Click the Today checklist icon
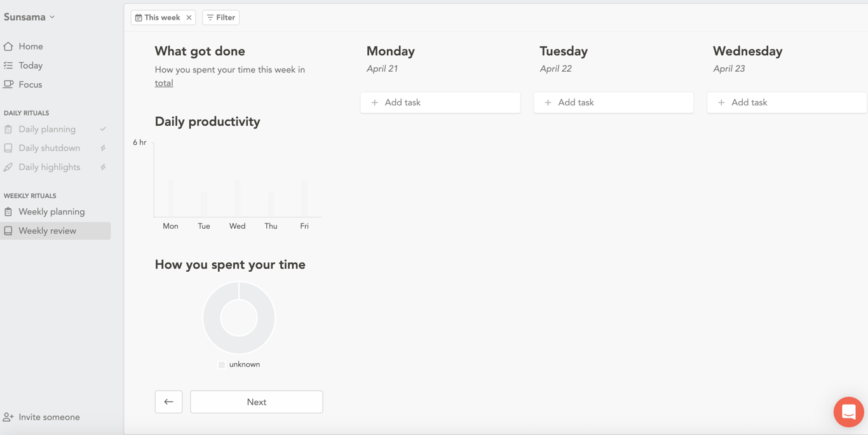868x435 pixels. coord(8,65)
